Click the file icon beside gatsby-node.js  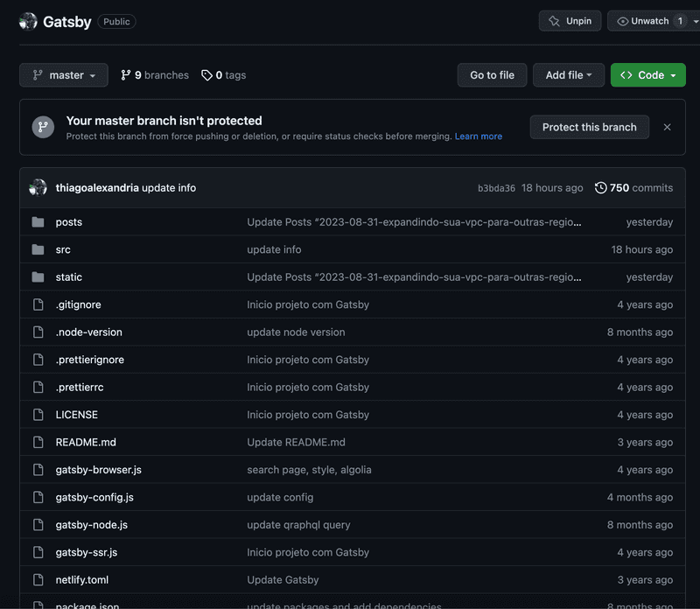coord(38,525)
